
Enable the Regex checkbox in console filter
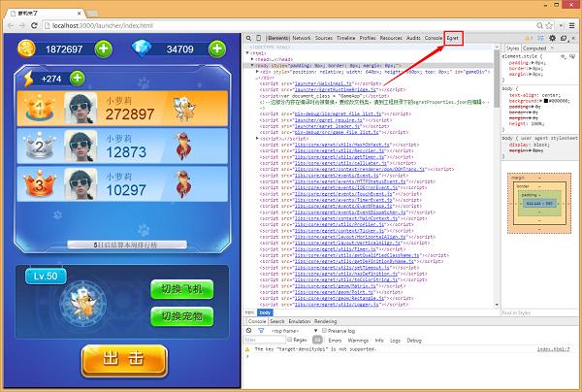290,340
